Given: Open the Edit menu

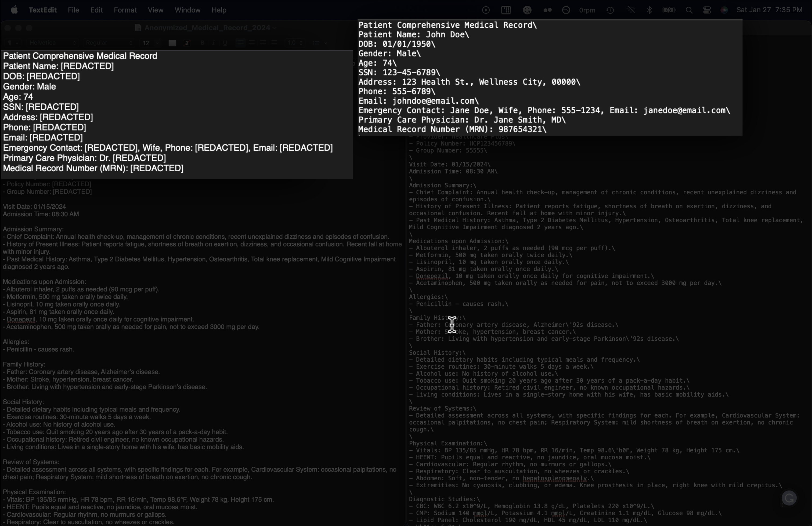Looking at the screenshot, I should point(96,10).
